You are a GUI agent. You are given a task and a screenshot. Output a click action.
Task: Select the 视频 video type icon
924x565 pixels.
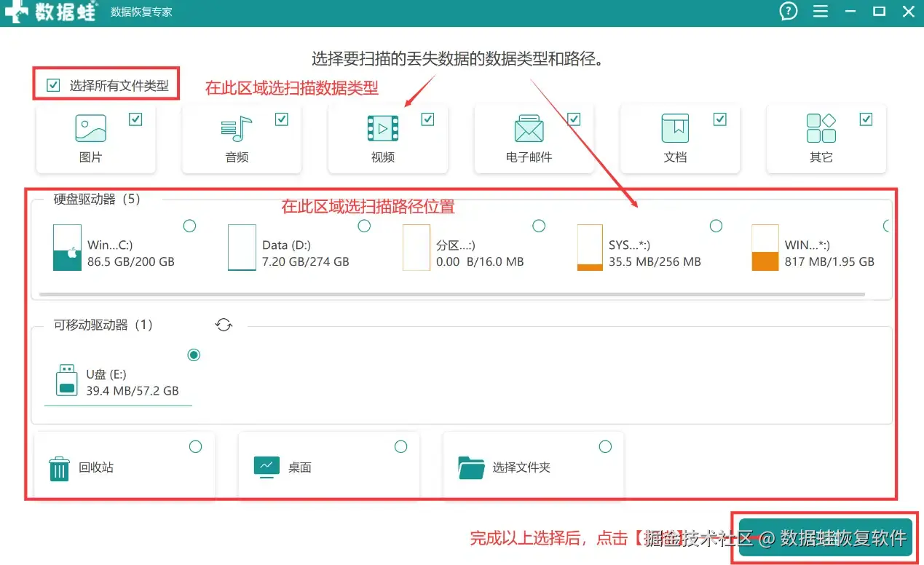[383, 128]
